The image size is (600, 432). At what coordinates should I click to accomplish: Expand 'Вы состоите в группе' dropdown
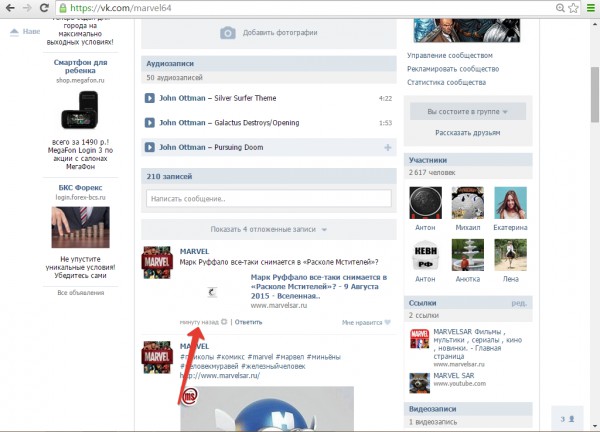pyautogui.click(x=468, y=112)
